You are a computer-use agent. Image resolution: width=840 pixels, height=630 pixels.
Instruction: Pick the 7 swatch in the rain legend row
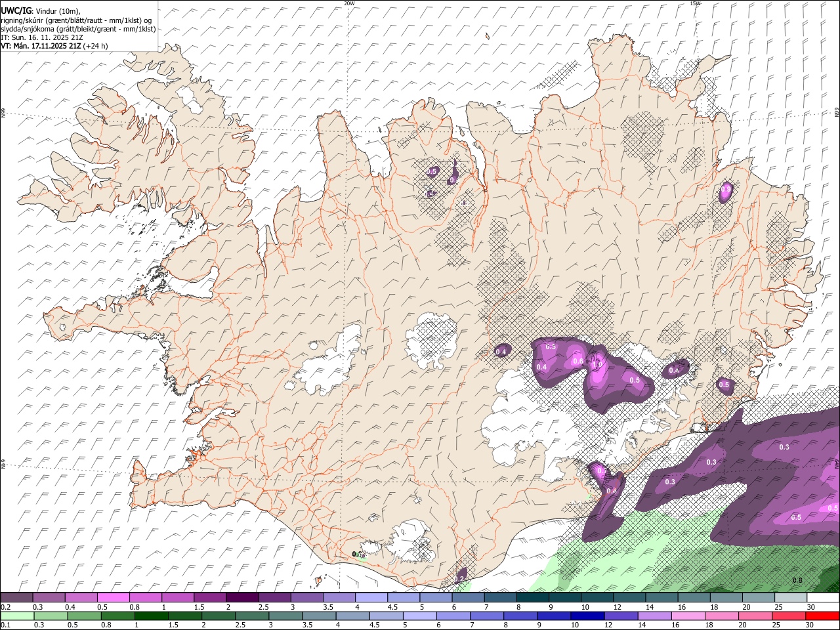tap(487, 616)
